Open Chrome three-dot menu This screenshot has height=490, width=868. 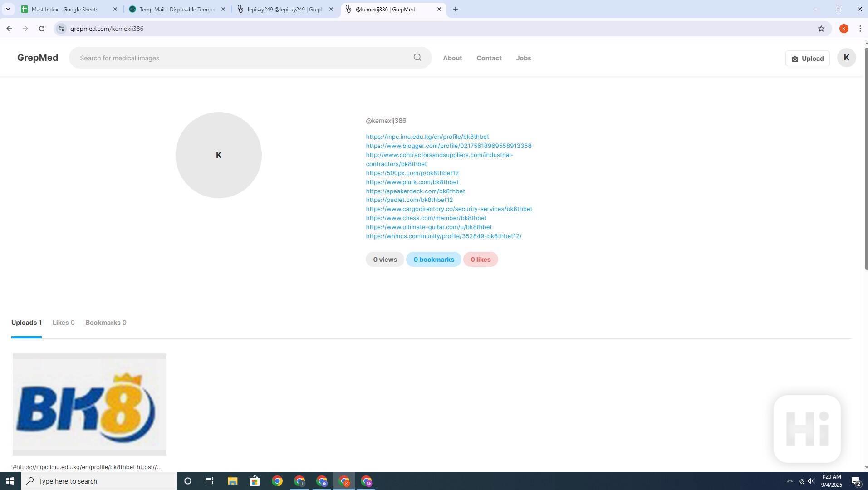tap(860, 29)
